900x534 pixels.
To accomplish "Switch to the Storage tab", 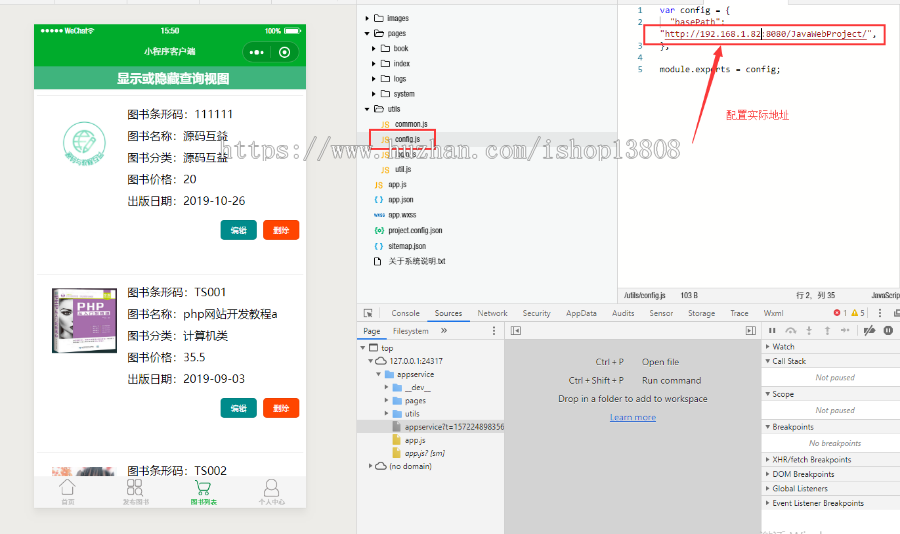I will coord(701,313).
